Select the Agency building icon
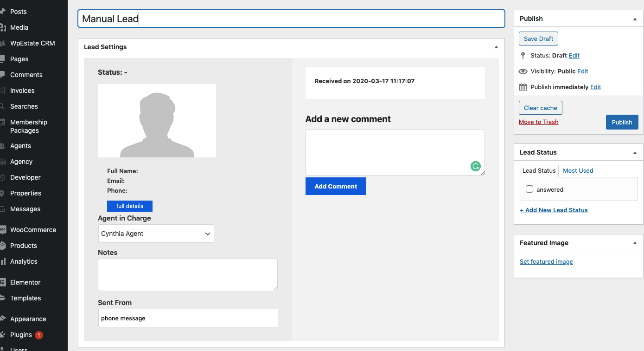This screenshot has width=644, height=351. pos(3,162)
